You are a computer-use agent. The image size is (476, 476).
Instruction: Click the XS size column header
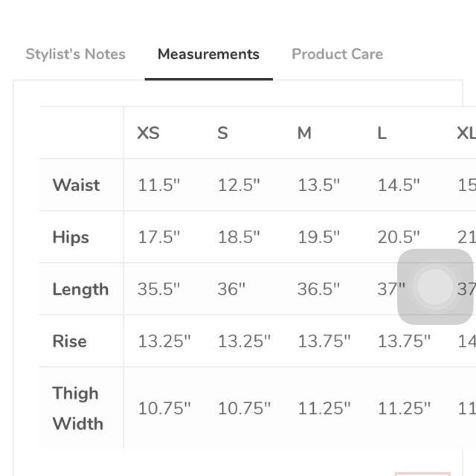[x=148, y=133]
